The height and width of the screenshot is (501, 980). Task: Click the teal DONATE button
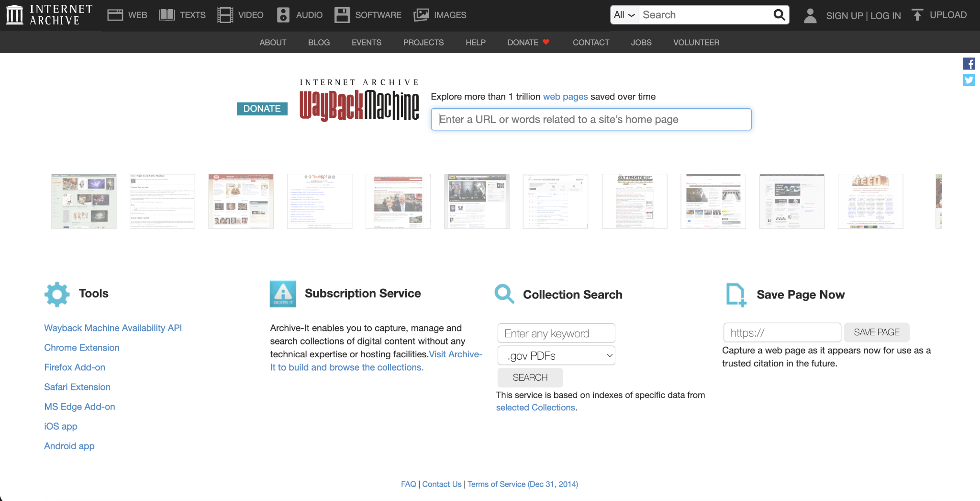262,109
